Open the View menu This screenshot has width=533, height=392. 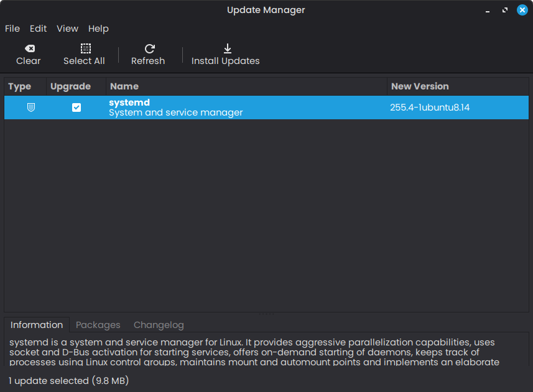click(x=67, y=29)
